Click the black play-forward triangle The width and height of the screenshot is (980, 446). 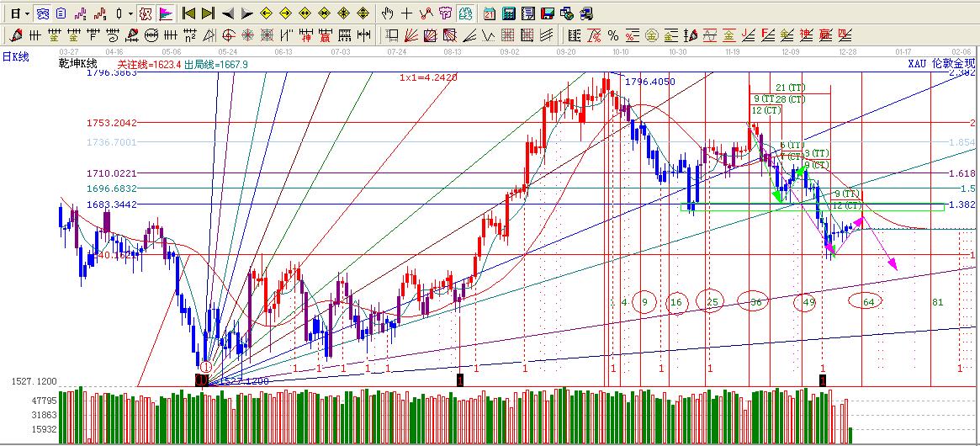click(x=247, y=13)
